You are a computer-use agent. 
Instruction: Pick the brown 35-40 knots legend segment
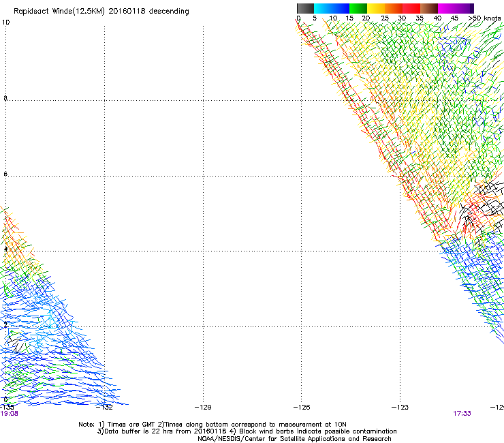point(429,8)
